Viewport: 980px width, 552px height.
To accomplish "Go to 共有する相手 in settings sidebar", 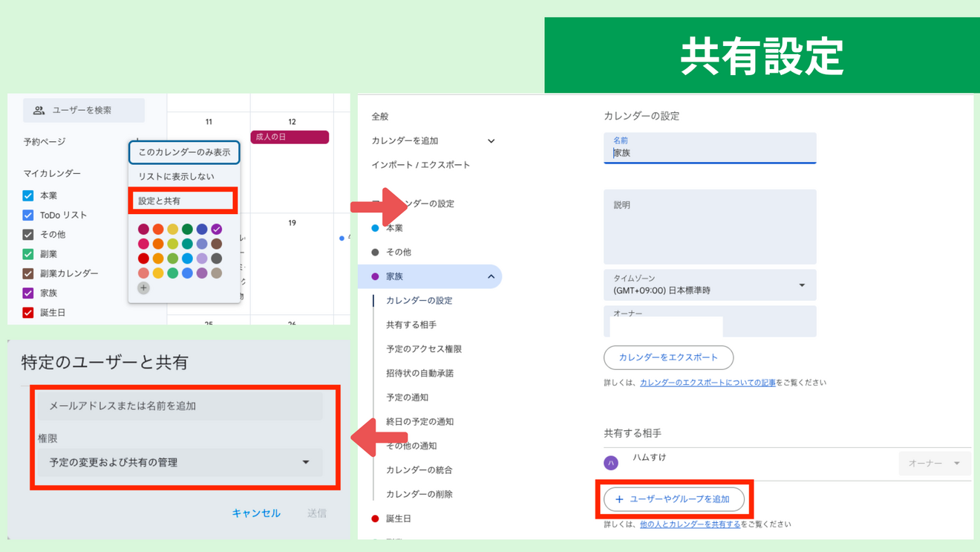I will pos(411,325).
